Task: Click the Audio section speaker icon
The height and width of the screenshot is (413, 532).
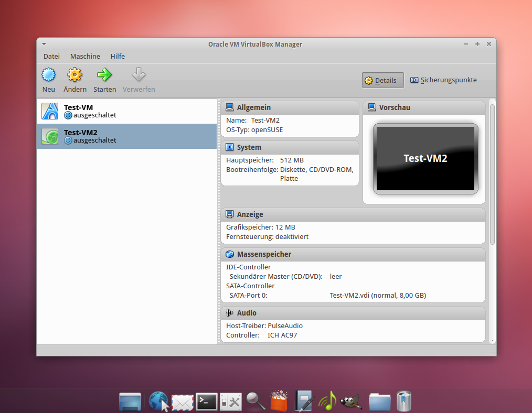Action: click(230, 313)
